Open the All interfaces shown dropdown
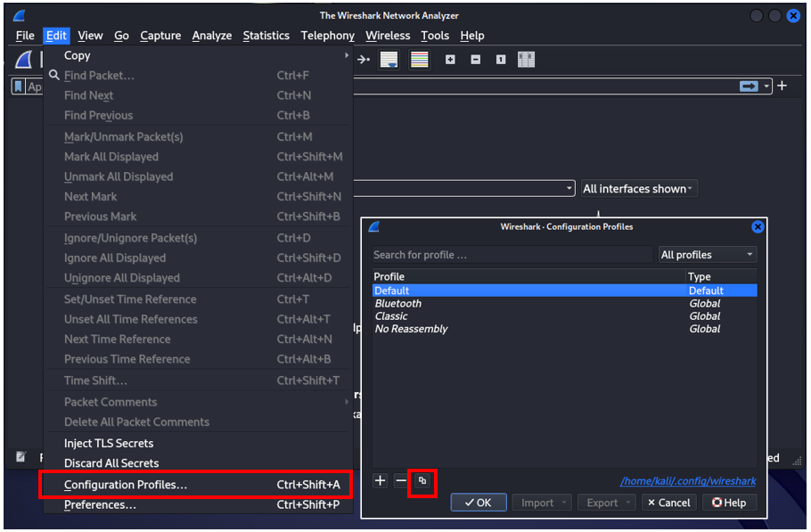This screenshot has width=811, height=532. coord(639,189)
